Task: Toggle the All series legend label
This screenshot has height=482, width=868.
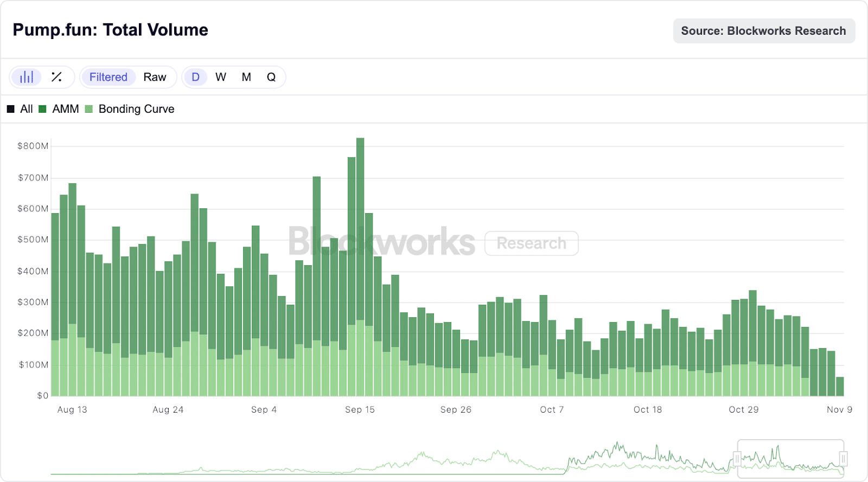Action: [x=27, y=109]
